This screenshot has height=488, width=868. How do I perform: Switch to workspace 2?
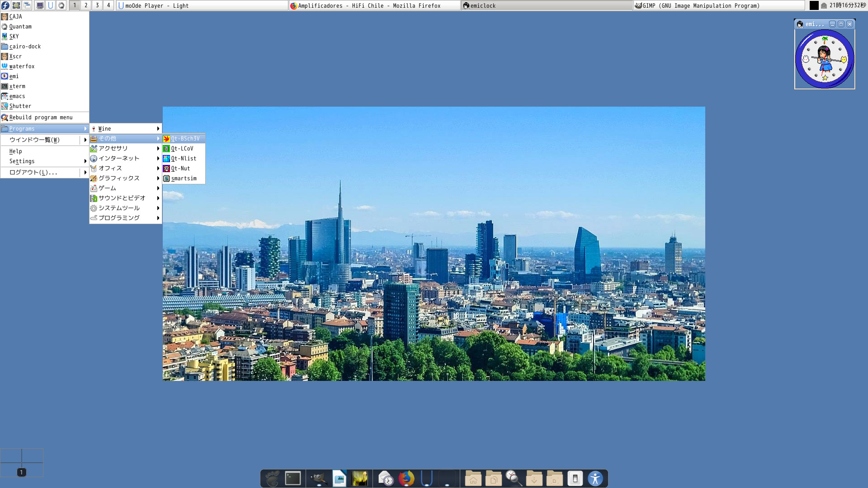pyautogui.click(x=86, y=5)
